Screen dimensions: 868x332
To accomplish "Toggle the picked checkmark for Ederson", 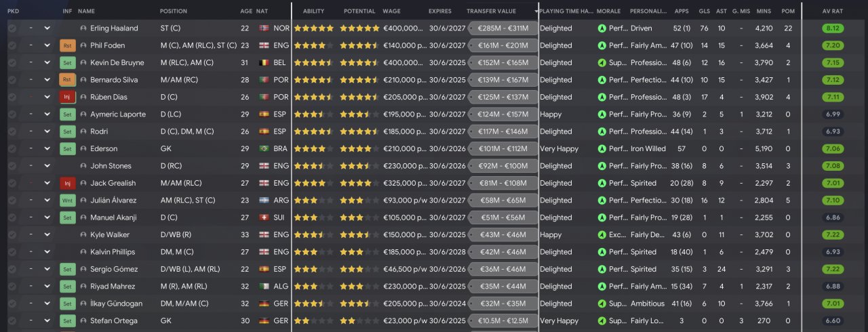I will click(12, 149).
